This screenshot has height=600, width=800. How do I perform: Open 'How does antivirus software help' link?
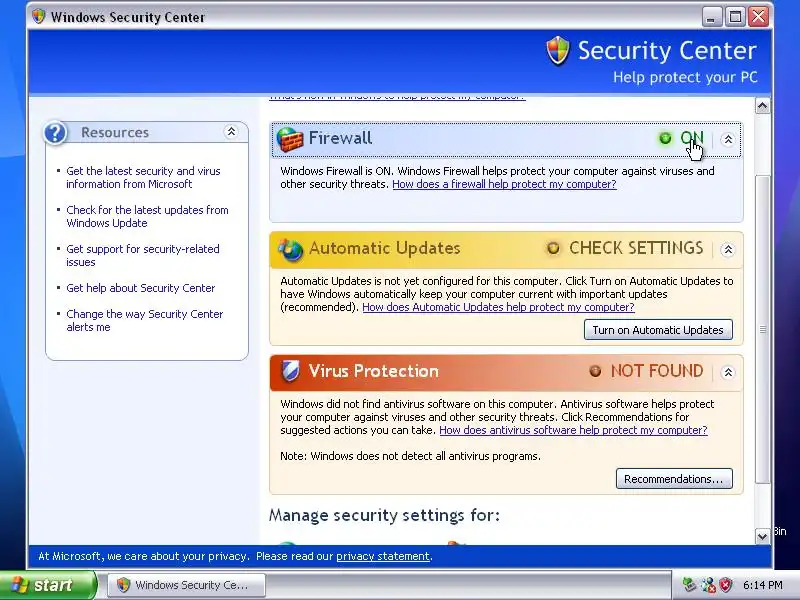tap(573, 430)
